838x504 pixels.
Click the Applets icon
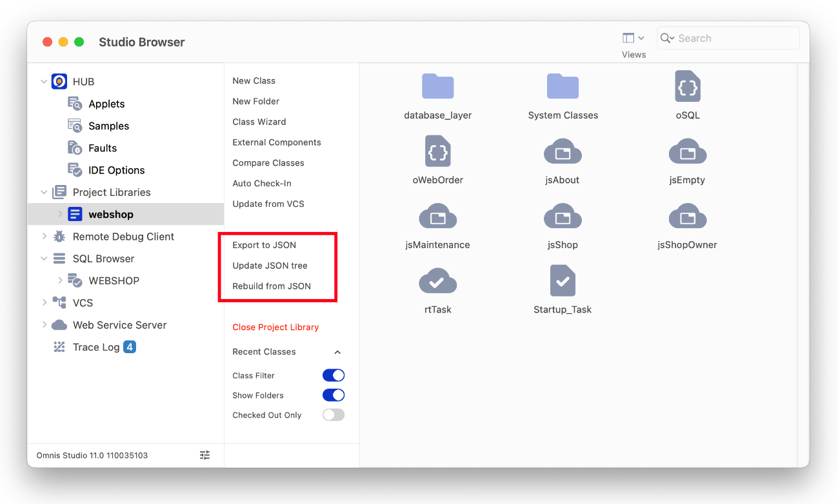coord(75,104)
